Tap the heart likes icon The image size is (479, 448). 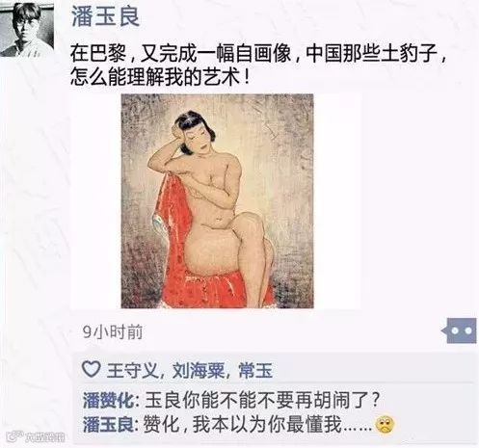92,369
